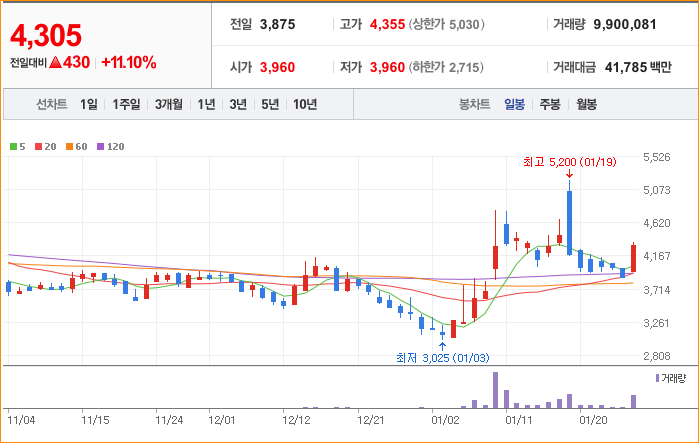Select the 1년 chart range

[x=206, y=104]
